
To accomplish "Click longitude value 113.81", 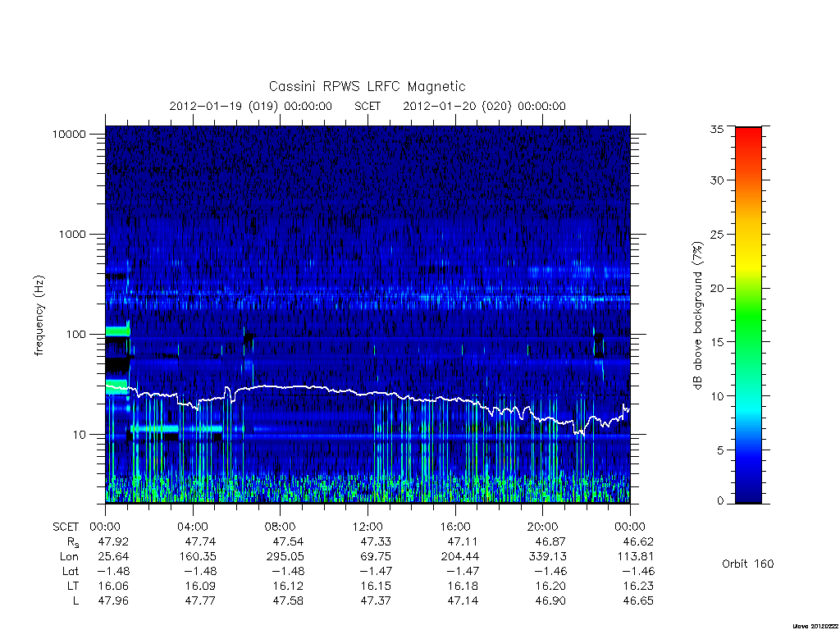I will 636,557.
